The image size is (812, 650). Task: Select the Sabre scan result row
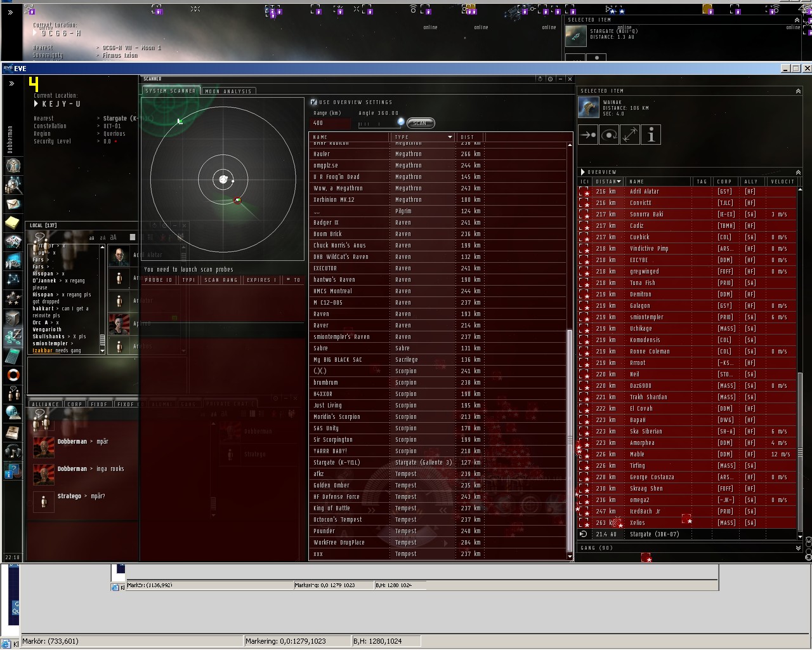click(438, 348)
